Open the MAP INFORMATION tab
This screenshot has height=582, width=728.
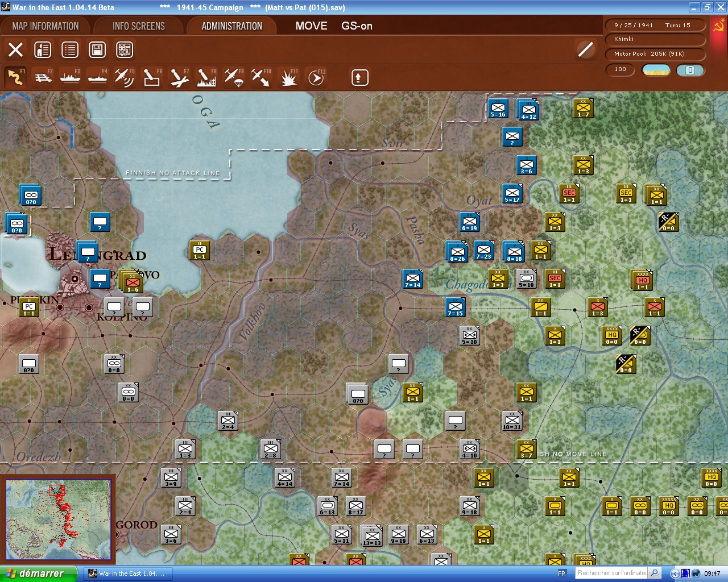click(x=45, y=26)
